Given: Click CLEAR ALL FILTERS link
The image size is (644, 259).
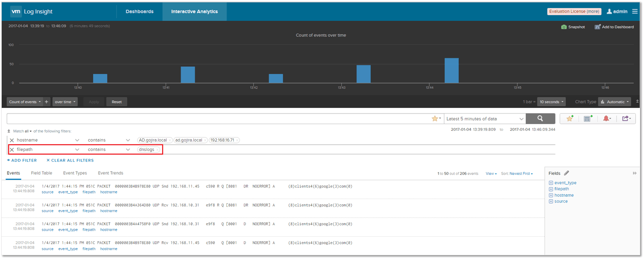Looking at the screenshot, I should coord(70,160).
